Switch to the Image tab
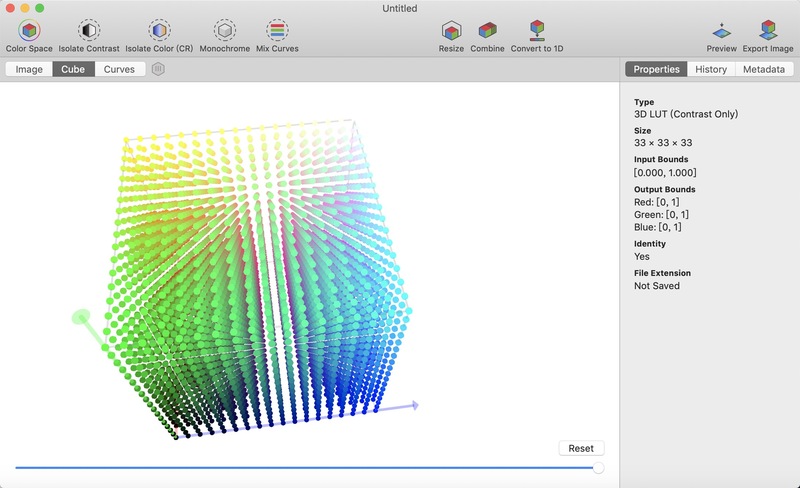The height and width of the screenshot is (488, 800). click(x=29, y=69)
